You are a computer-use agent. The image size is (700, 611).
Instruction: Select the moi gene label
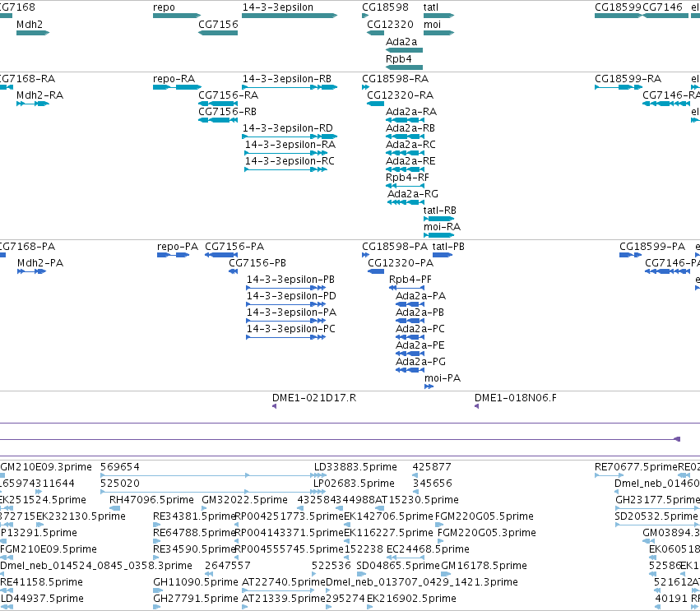(432, 25)
